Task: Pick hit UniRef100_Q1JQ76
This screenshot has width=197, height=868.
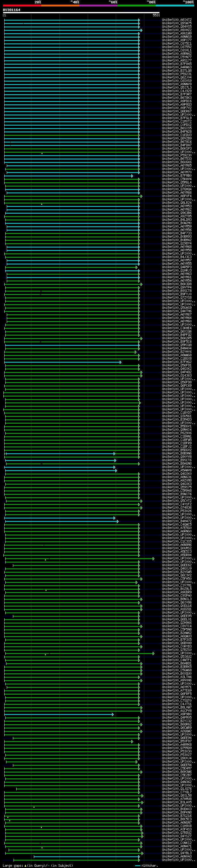Action: click(177, 789)
